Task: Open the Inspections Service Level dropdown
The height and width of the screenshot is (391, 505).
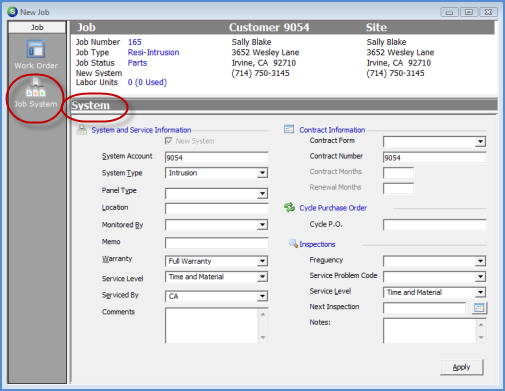Action: (x=480, y=292)
